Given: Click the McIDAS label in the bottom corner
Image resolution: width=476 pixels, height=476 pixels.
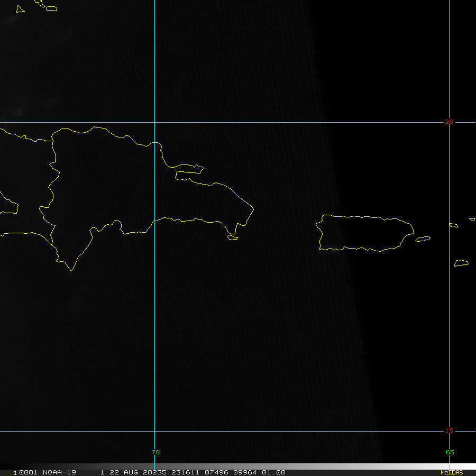Looking at the screenshot, I should tap(452, 472).
